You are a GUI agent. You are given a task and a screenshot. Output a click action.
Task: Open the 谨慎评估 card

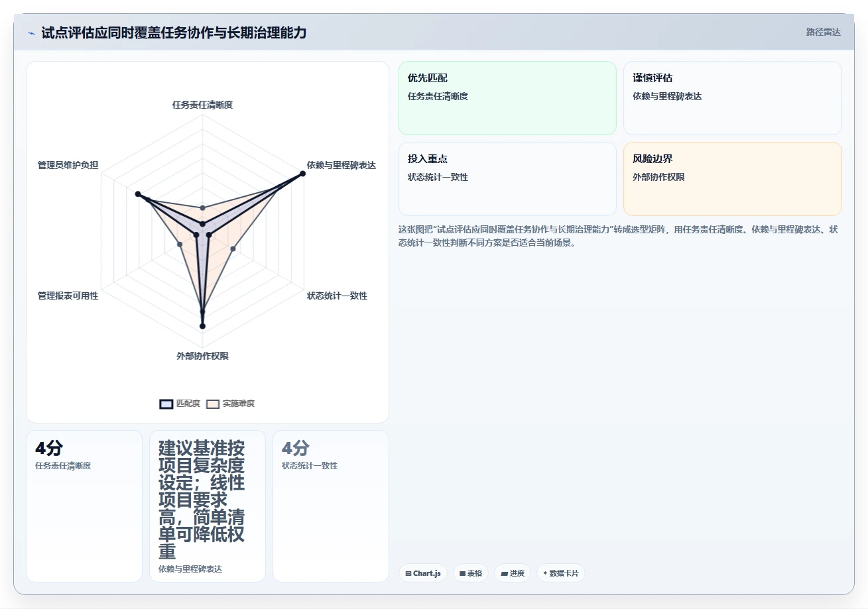click(733, 98)
